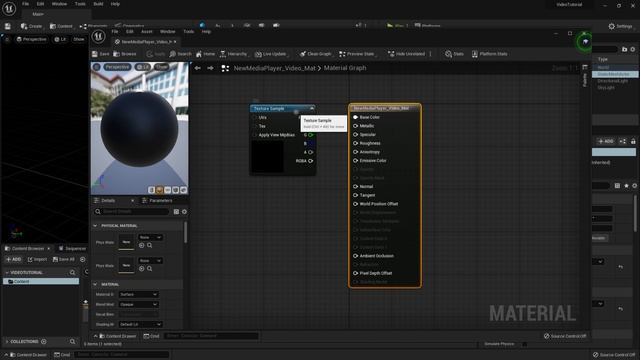Select the sphere preview mesh shape
The image size is (640, 360).
[x=159, y=190]
